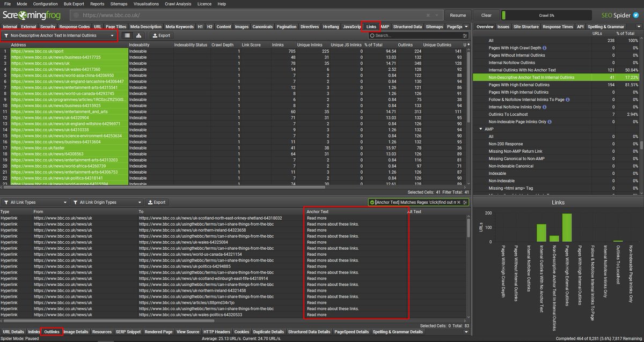Clear the Anchor Text regex filter X
The image size is (644, 342).
[458, 202]
